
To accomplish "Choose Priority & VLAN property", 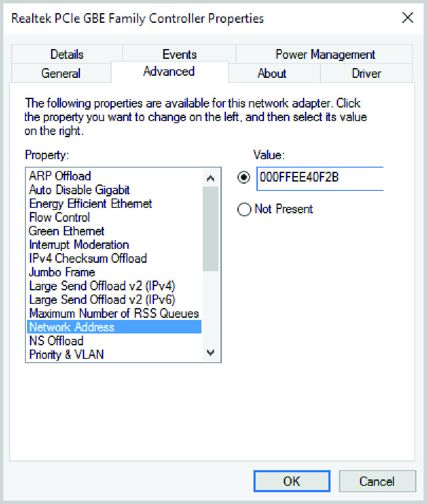I will [114, 355].
